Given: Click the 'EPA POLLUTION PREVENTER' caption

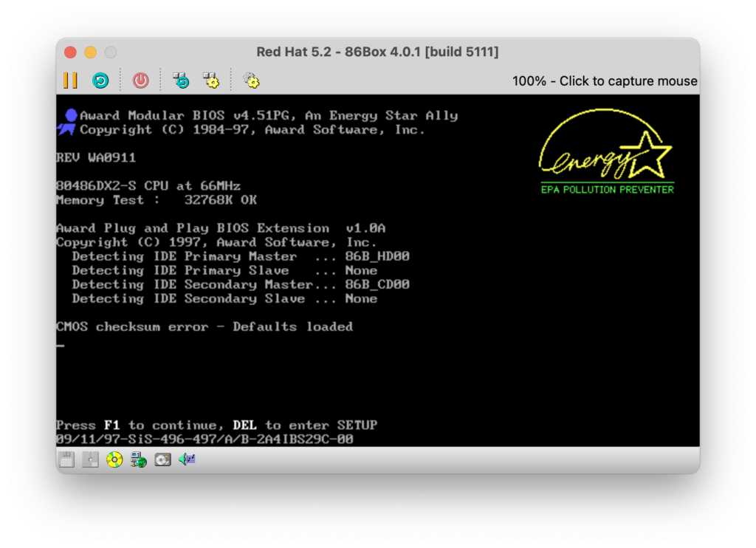Looking at the screenshot, I should 608,190.
